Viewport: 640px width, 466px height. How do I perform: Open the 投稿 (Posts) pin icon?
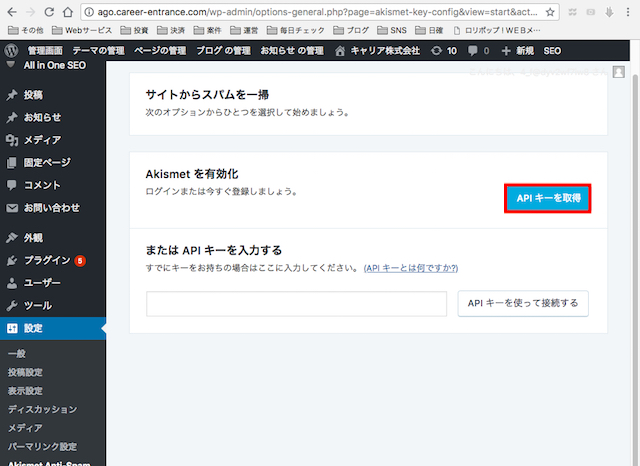pos(12,96)
